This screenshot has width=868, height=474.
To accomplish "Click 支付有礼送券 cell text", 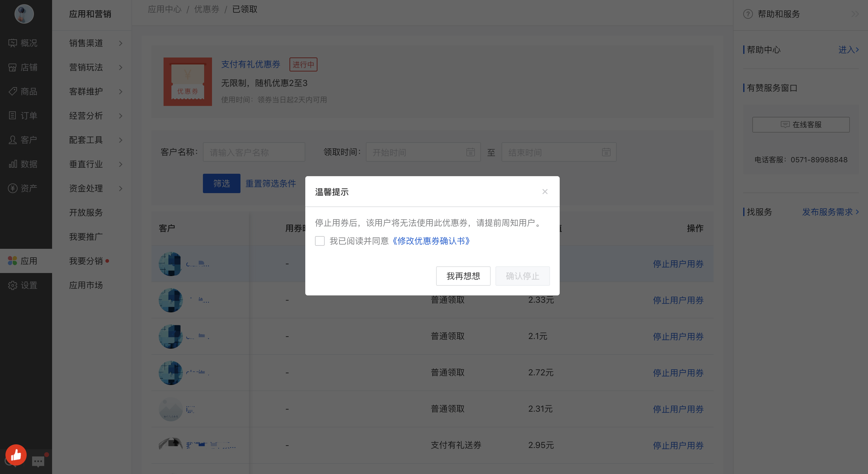I will point(456,445).
